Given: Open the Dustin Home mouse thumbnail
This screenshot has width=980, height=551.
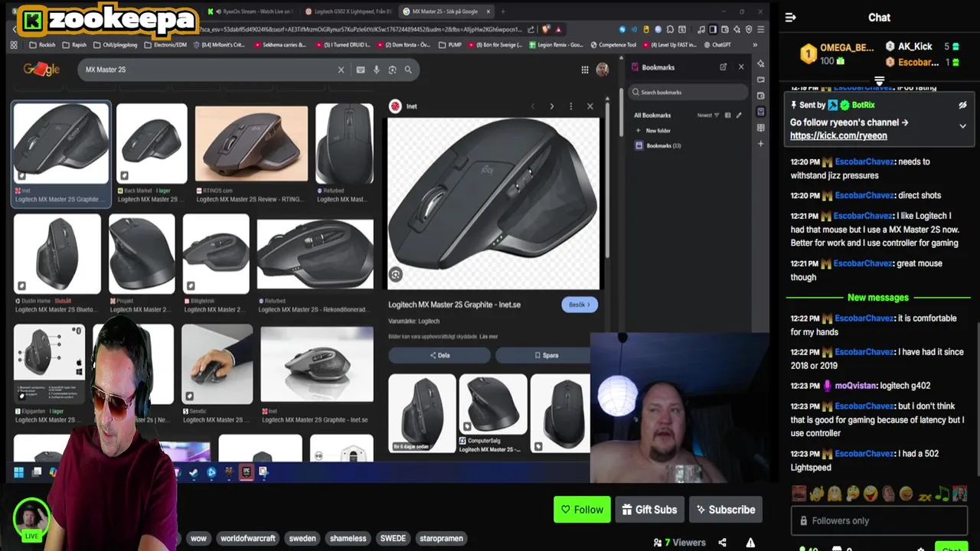Looking at the screenshot, I should [x=57, y=254].
